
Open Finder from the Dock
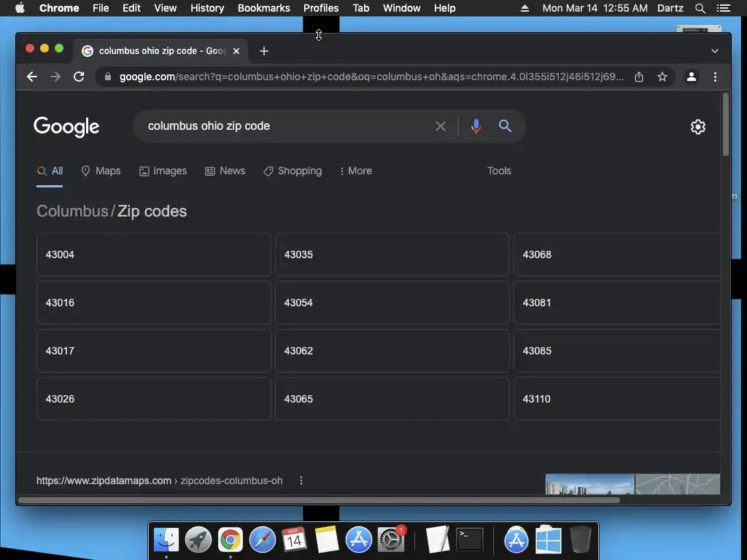pos(166,540)
